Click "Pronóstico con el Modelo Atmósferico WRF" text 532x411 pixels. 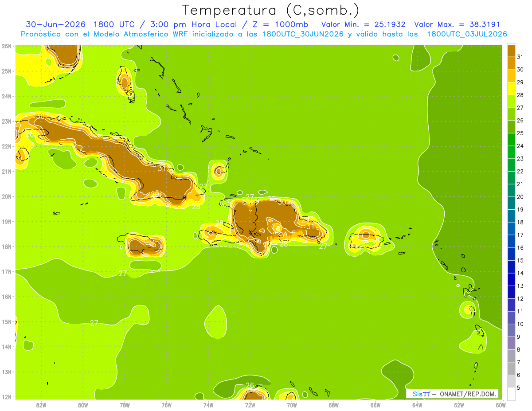[x=104, y=34]
